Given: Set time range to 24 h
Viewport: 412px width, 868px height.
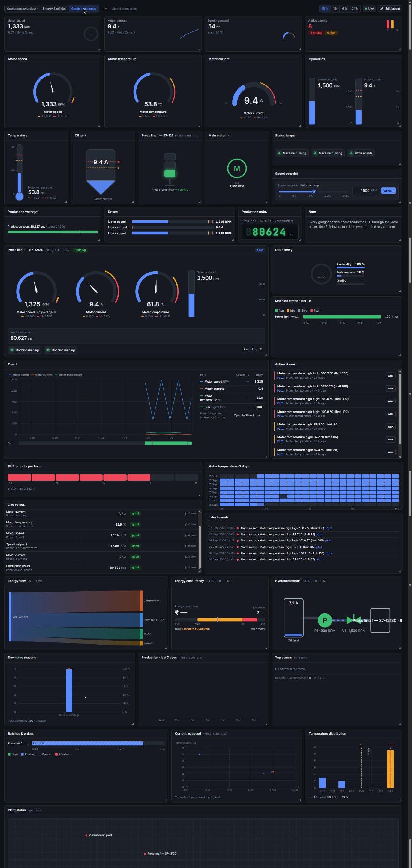Looking at the screenshot, I should coord(355,9).
